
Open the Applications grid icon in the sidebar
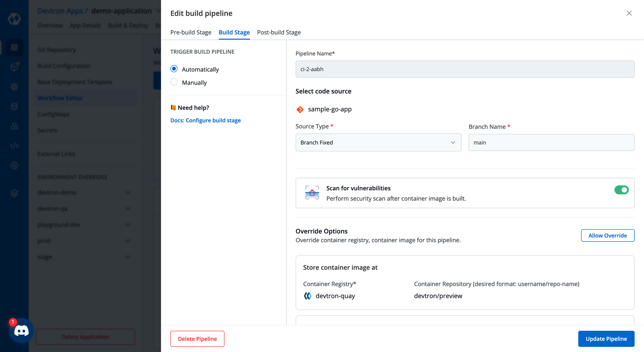[x=14, y=48]
